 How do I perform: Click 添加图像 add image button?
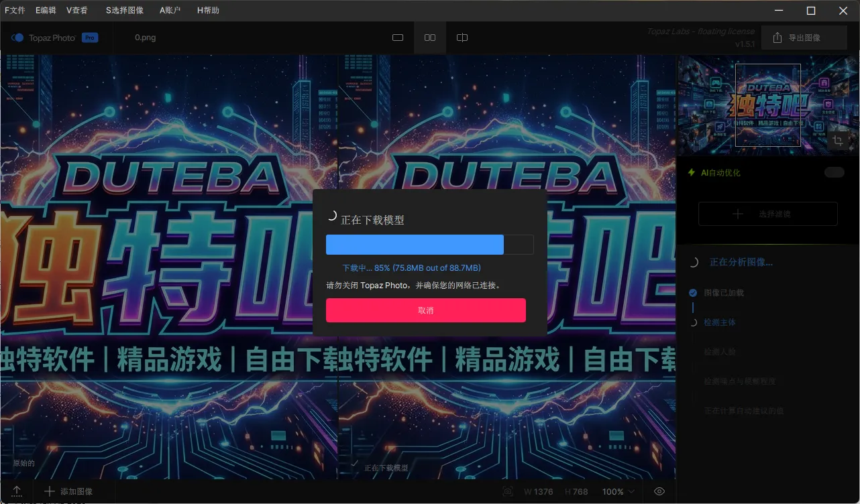68,491
